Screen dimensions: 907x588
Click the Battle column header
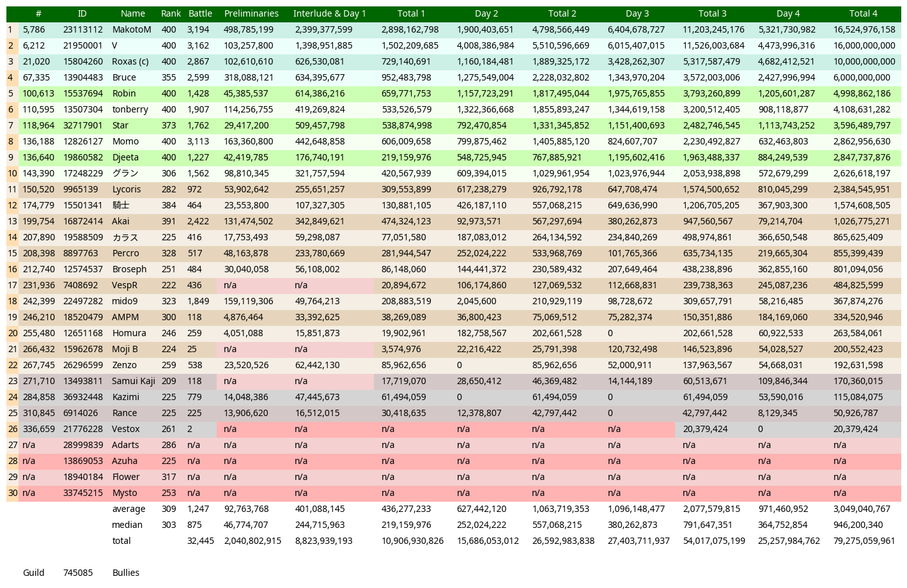pos(200,13)
